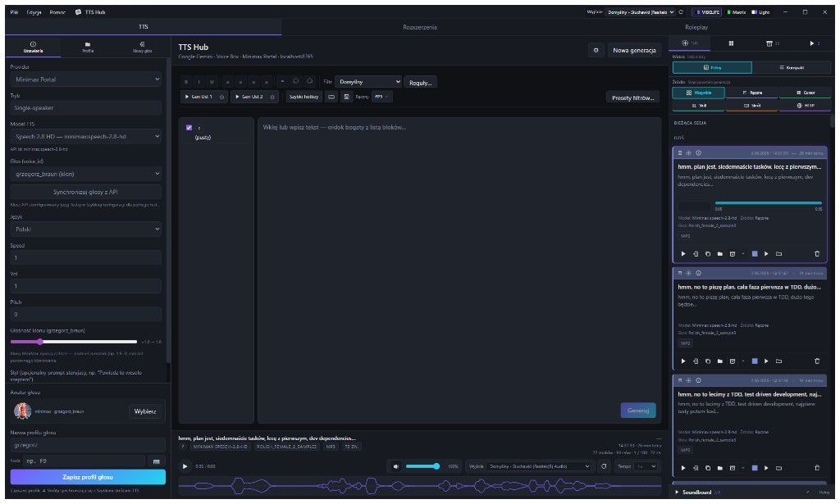840x504 pixels.
Task: Click the Italic formatting icon
Action: coord(199,82)
